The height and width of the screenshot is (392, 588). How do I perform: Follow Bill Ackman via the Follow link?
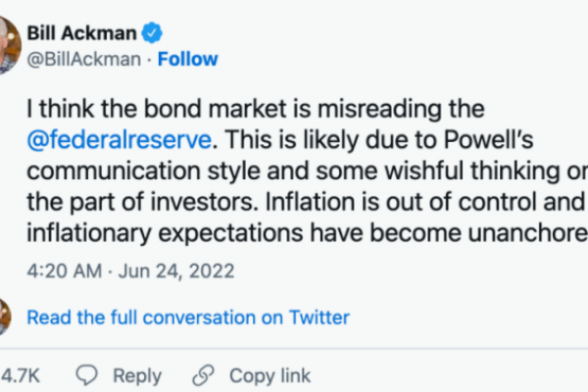tap(188, 59)
